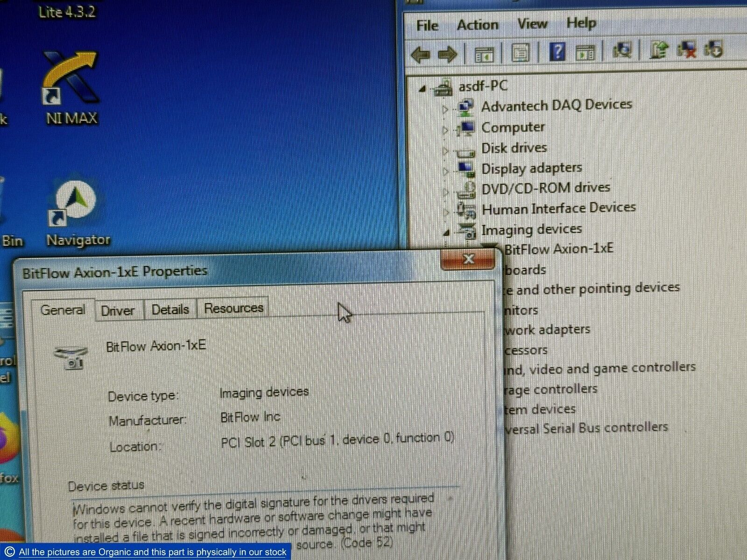Select the Keyboards tree entry
This screenshot has height=560, width=747.
[x=525, y=270]
